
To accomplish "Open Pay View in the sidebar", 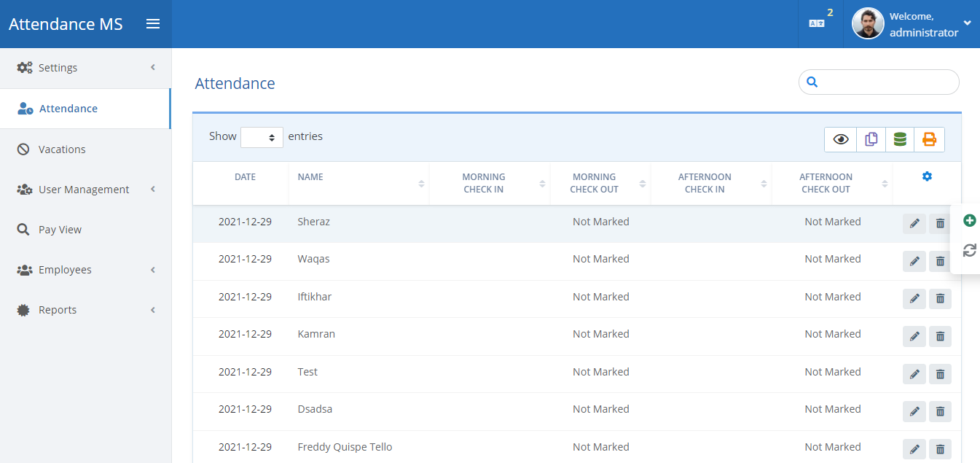I will pyautogui.click(x=60, y=230).
